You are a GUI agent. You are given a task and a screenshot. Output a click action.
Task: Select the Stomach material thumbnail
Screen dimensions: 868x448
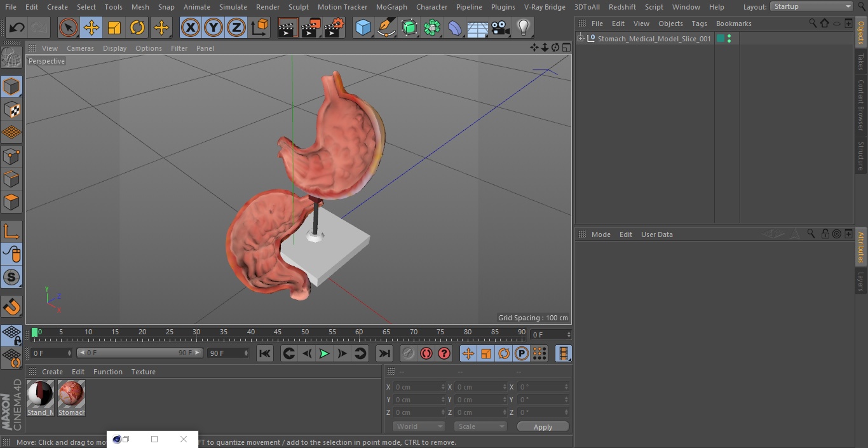tap(71, 398)
